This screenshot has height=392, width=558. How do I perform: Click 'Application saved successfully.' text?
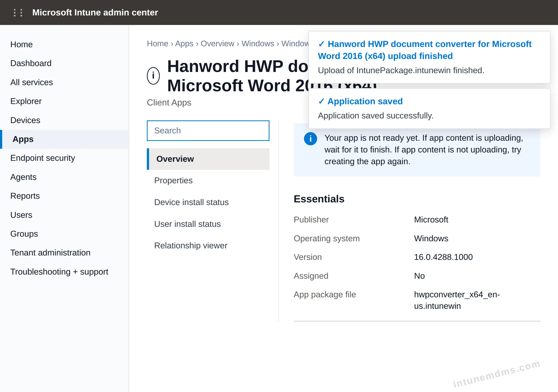[375, 116]
